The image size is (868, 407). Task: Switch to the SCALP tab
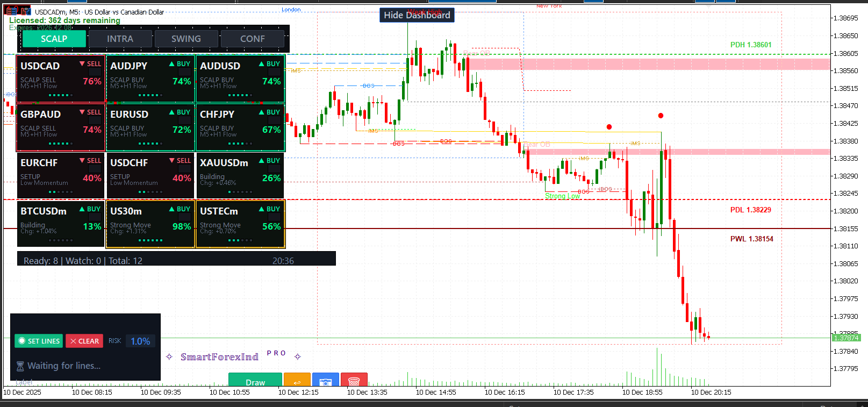(54, 39)
